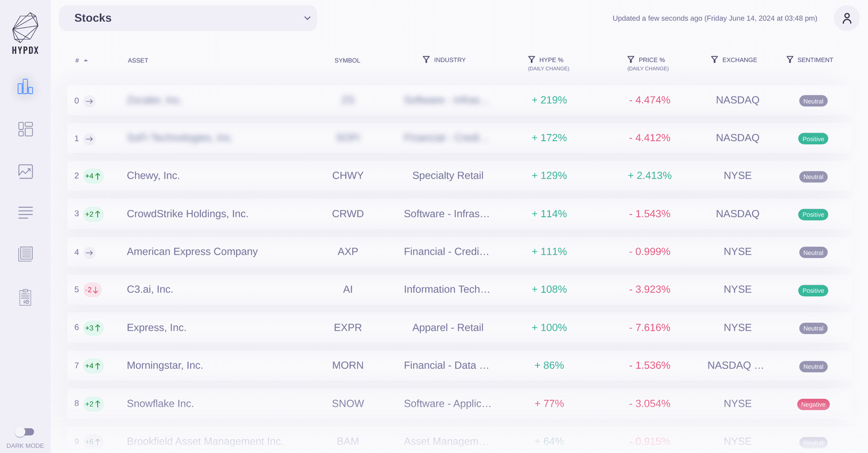Open Express, Inc. asset
This screenshot has width=868, height=453.
156,327
